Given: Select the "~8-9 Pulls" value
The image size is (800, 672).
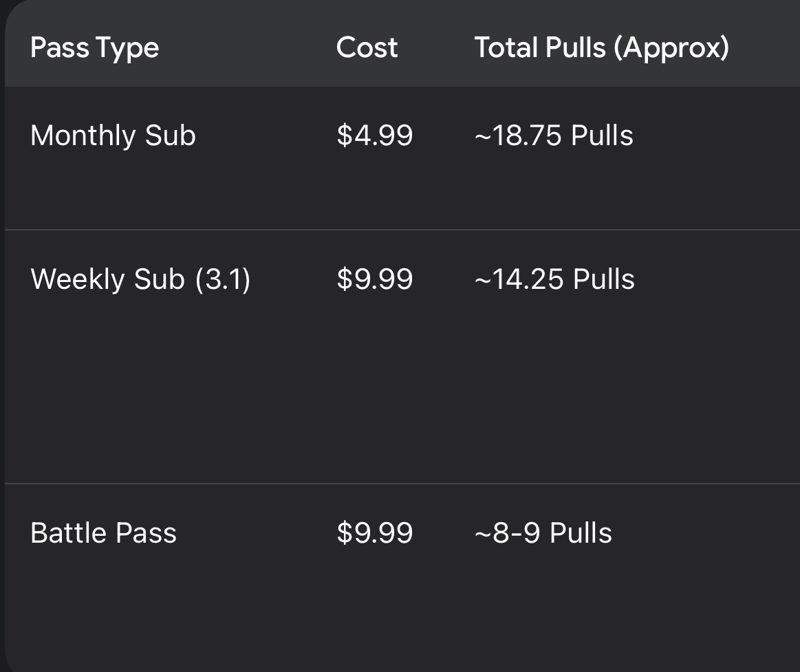Looking at the screenshot, I should 543,533.
